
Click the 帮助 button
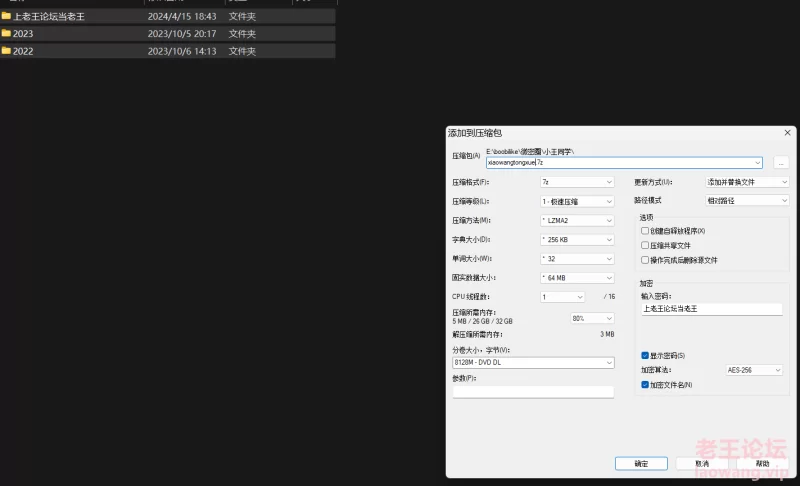coord(762,464)
